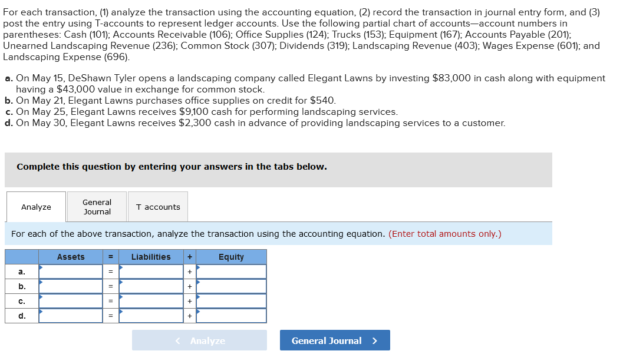Click the blue flag icon in row b Liabilities cell
The image size is (623, 364).
(x=121, y=283)
